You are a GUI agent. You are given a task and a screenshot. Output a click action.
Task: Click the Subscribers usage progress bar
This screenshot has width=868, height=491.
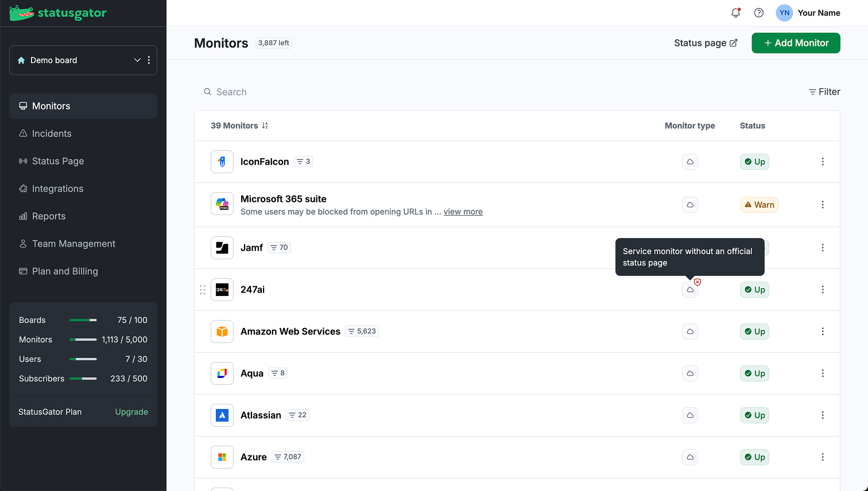pyautogui.click(x=83, y=379)
